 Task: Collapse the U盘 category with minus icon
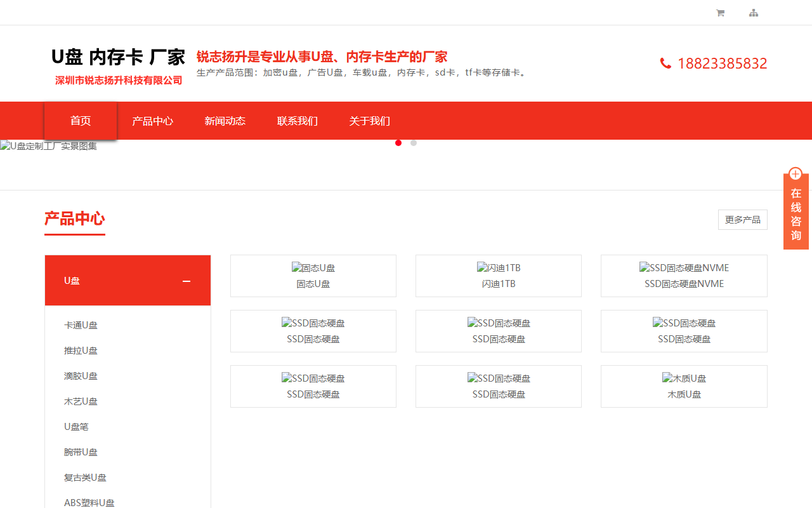coord(187,281)
